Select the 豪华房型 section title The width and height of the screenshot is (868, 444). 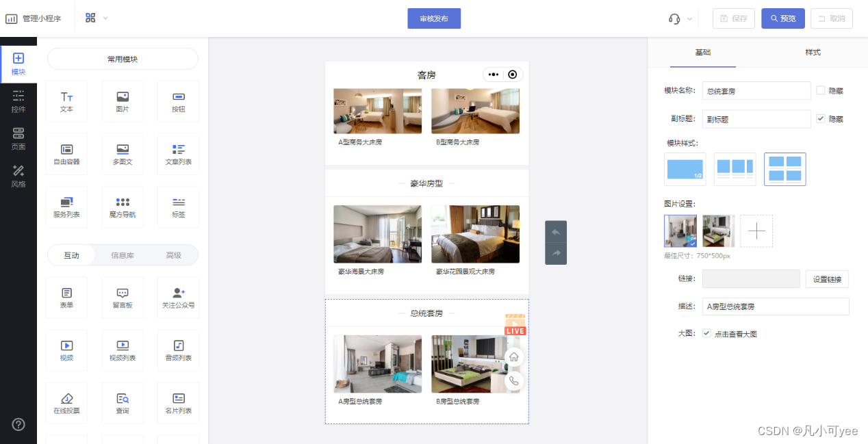[x=426, y=183]
